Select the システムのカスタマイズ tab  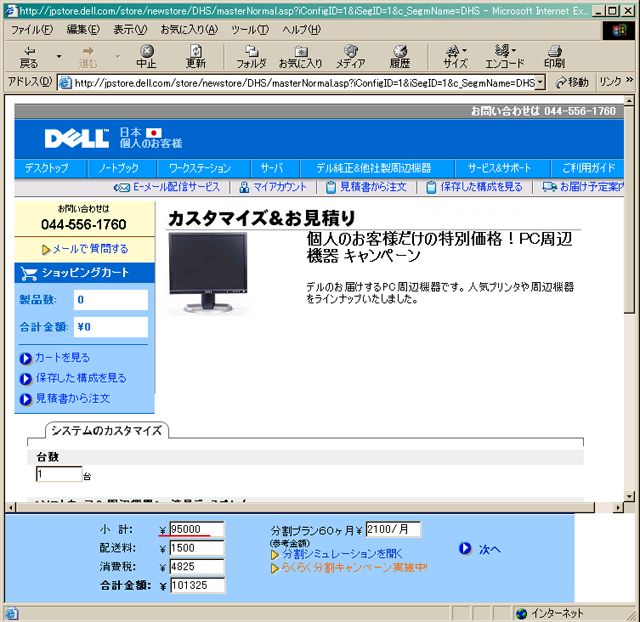pos(107,431)
